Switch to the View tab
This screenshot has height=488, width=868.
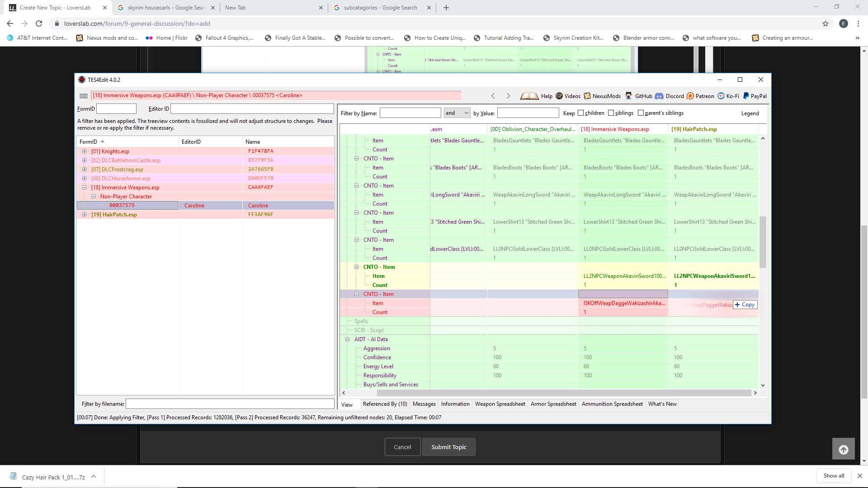347,404
